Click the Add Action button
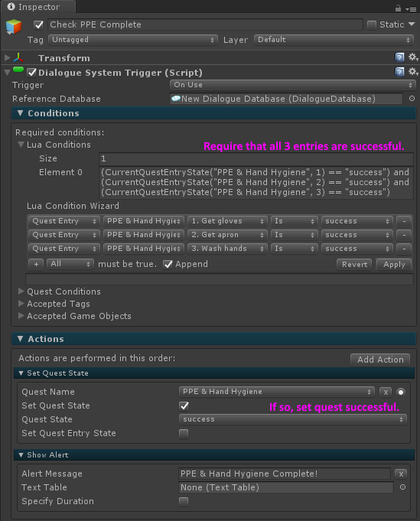 click(x=380, y=360)
